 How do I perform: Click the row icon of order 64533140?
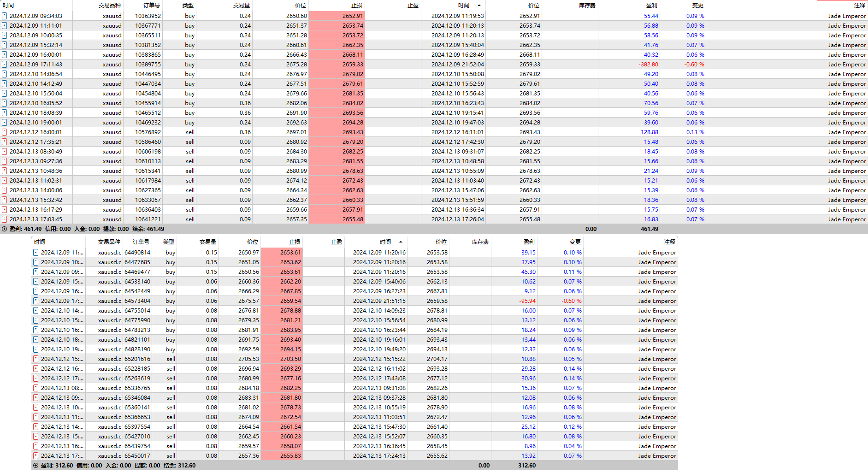(35, 281)
